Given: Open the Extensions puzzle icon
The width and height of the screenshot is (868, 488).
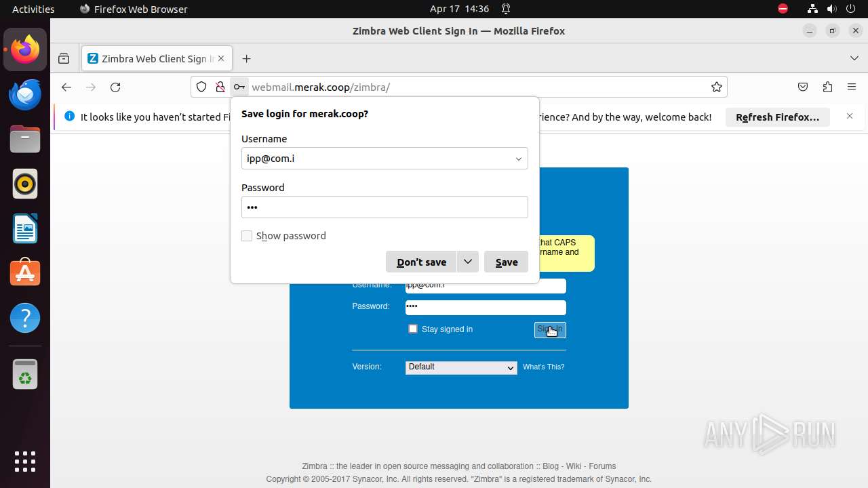Looking at the screenshot, I should [827, 87].
